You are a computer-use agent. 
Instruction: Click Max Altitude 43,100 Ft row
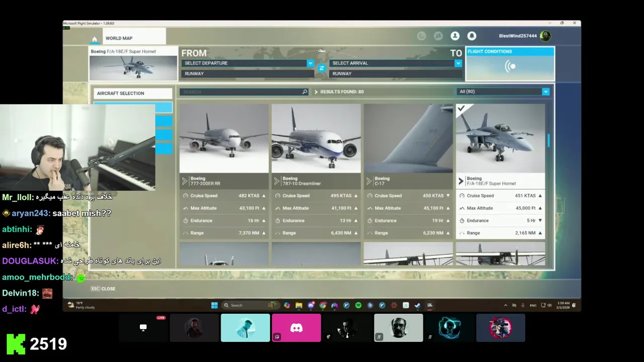click(224, 208)
